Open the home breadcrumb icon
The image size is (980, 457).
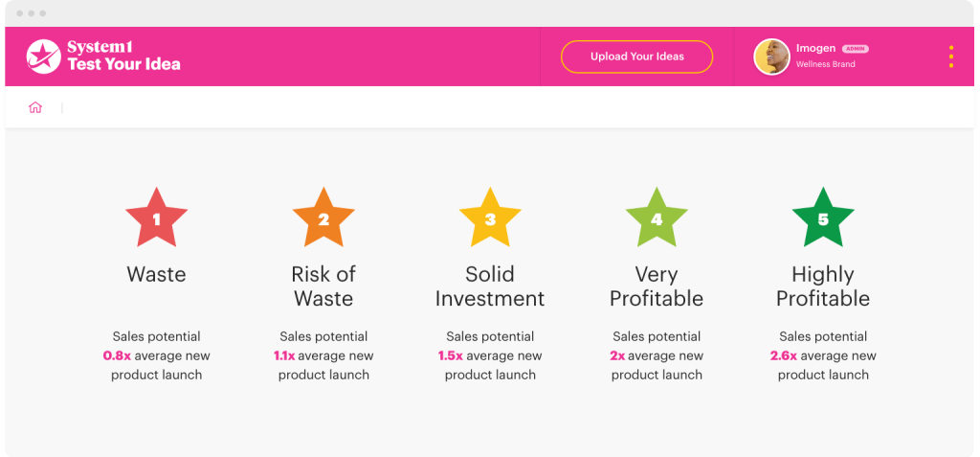point(35,108)
